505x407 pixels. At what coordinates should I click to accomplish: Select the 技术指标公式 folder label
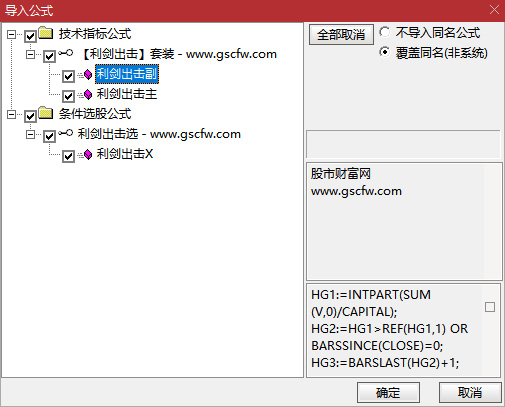coord(95,34)
